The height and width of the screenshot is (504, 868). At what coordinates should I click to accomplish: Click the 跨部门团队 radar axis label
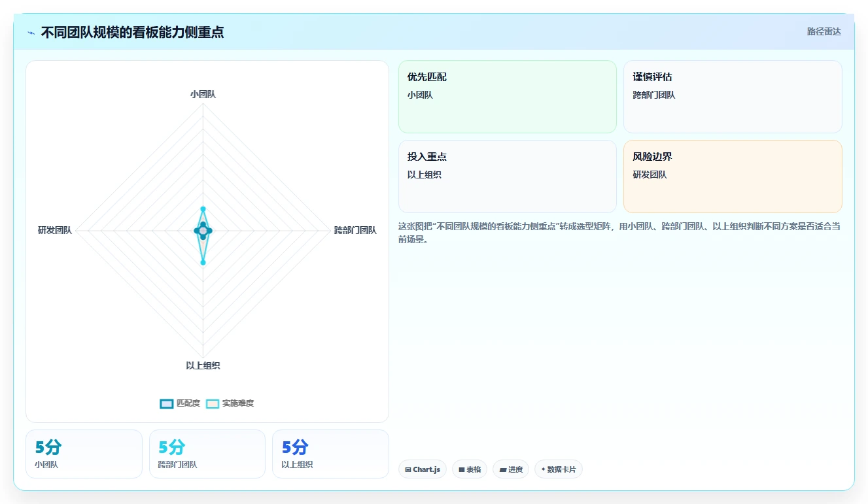(355, 230)
